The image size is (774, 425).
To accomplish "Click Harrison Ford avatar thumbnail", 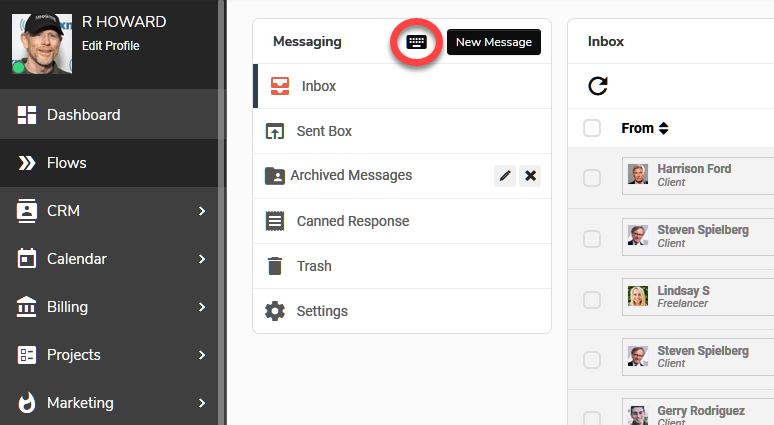I will (x=638, y=174).
